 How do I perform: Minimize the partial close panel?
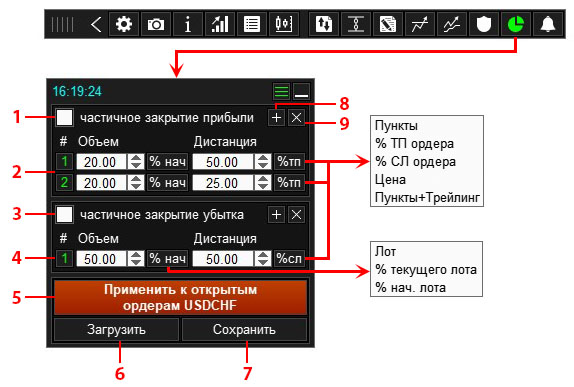(301, 91)
